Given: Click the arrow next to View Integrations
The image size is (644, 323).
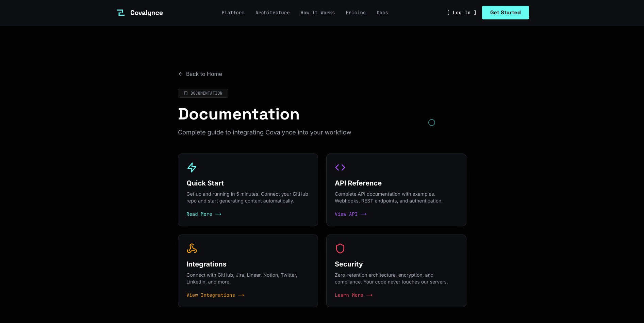Looking at the screenshot, I should click(x=241, y=295).
